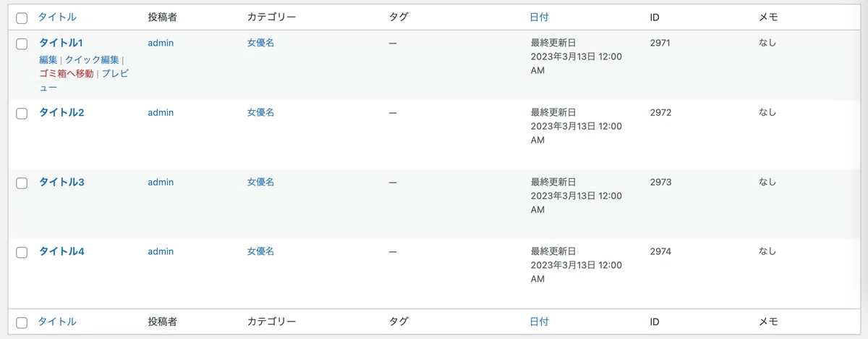The height and width of the screenshot is (339, 868).
Task: Open the post タイトル4
Action: [x=61, y=252]
